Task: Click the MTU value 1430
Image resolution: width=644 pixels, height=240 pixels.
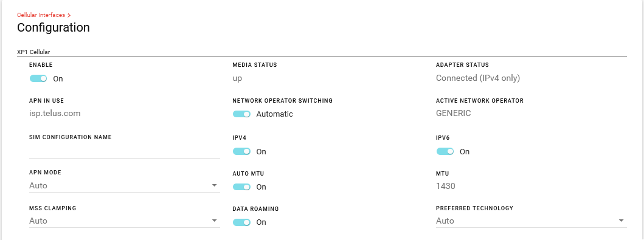Action: tap(446, 187)
